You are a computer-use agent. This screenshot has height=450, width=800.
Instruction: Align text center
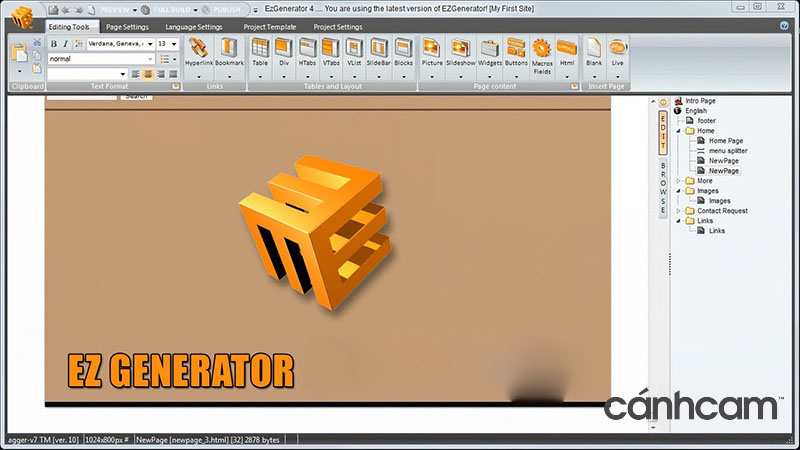click(x=148, y=74)
